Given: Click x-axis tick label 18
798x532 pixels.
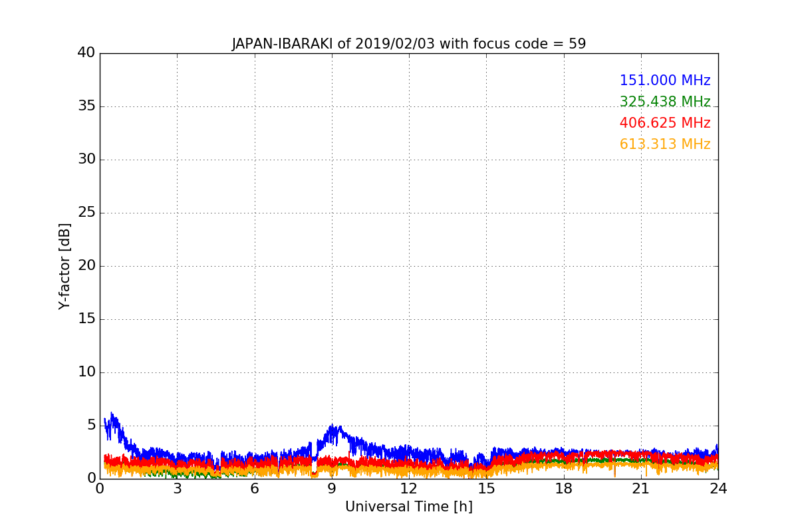Looking at the screenshot, I should (563, 489).
